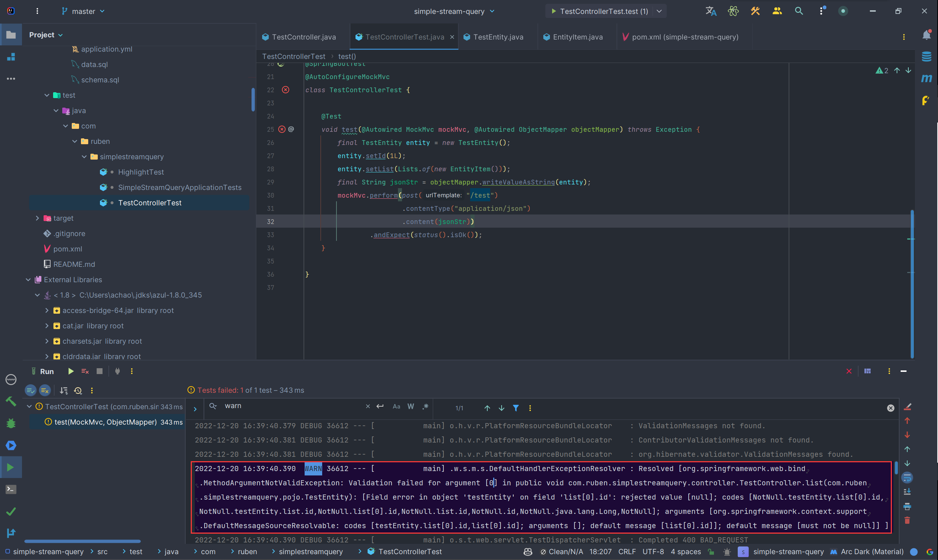Click the Translate icon in toolbar
The width and height of the screenshot is (938, 560).
click(x=711, y=11)
